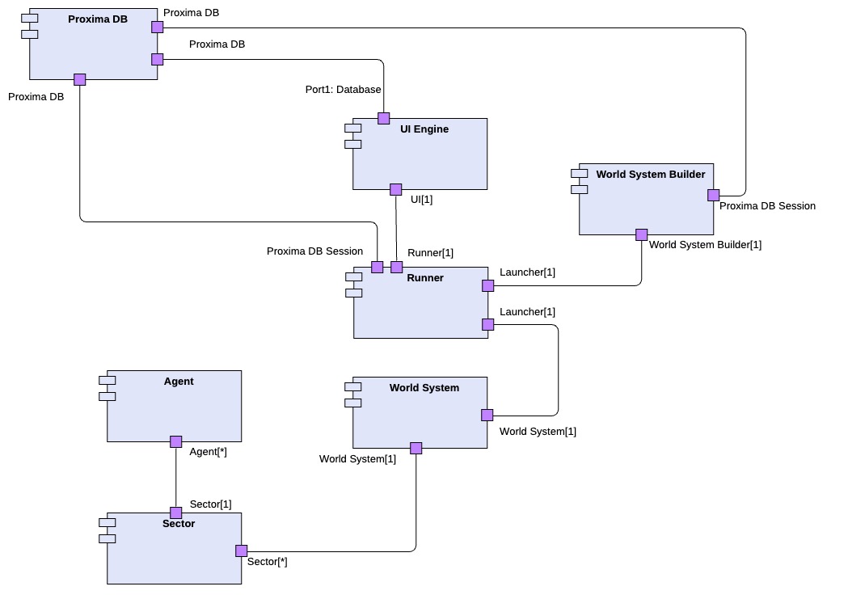Select connector from Runner to World System

(558, 370)
